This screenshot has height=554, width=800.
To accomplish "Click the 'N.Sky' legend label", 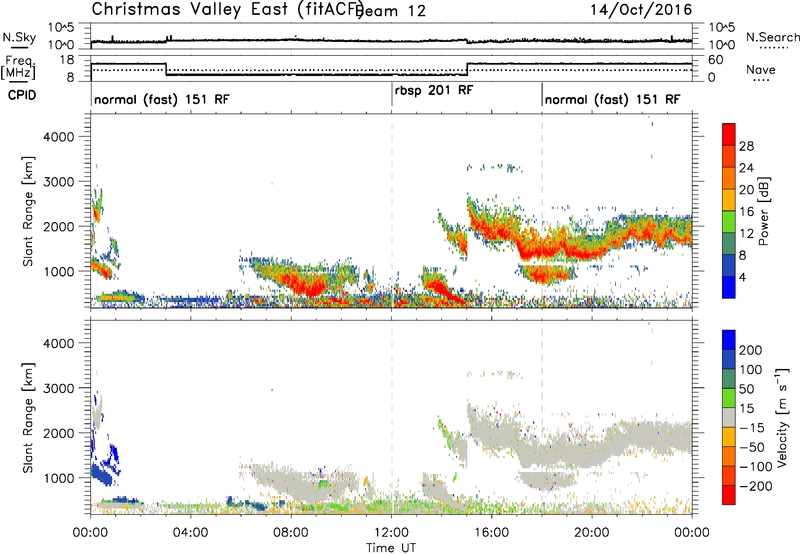I will (19, 37).
